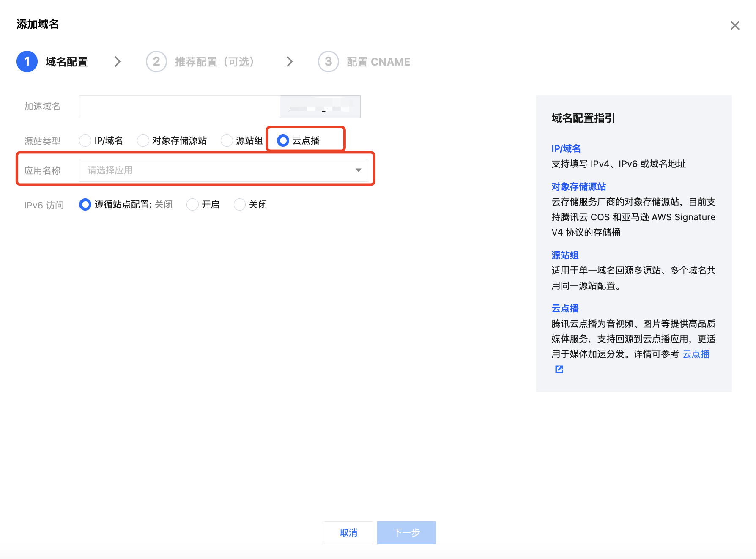The width and height of the screenshot is (756, 559).
Task: Enable IPv6 访问 with the 开启 radio
Action: pyautogui.click(x=192, y=205)
